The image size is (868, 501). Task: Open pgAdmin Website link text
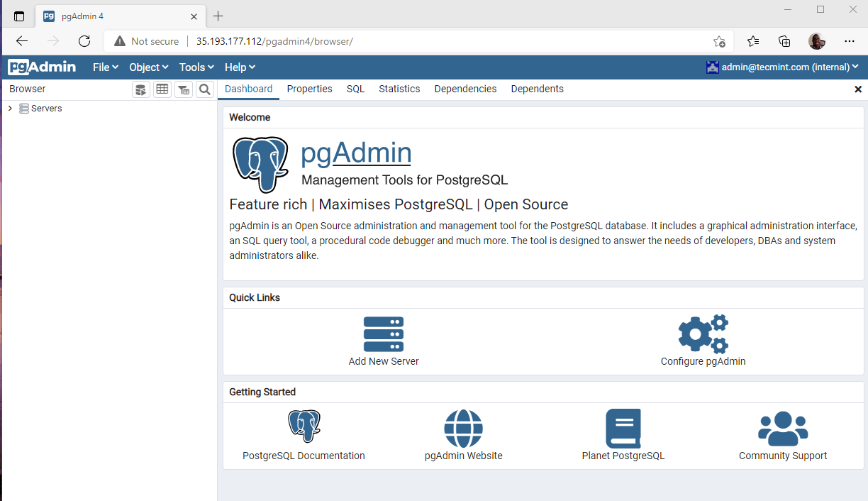click(x=464, y=456)
